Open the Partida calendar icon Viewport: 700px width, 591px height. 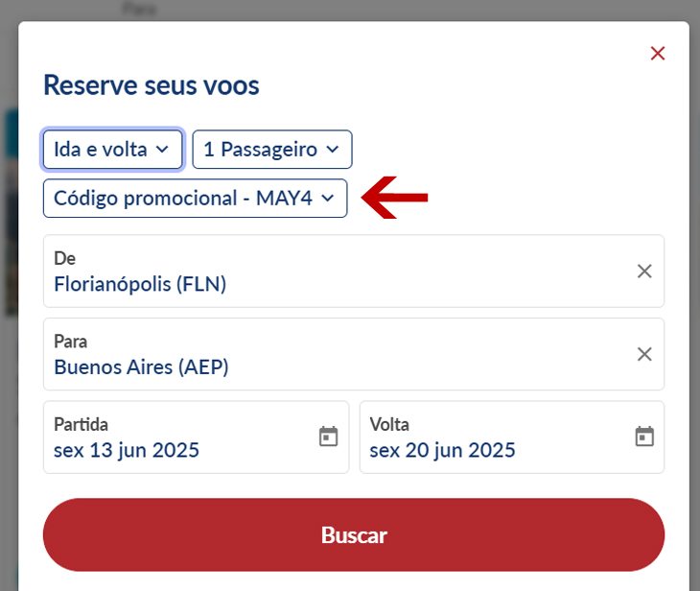329,437
